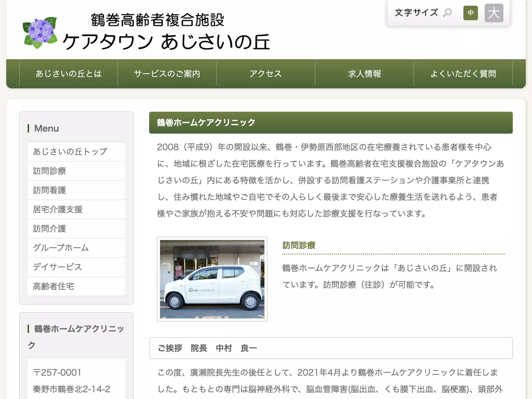Click the hydrangea flower logo icon

pyautogui.click(x=40, y=33)
